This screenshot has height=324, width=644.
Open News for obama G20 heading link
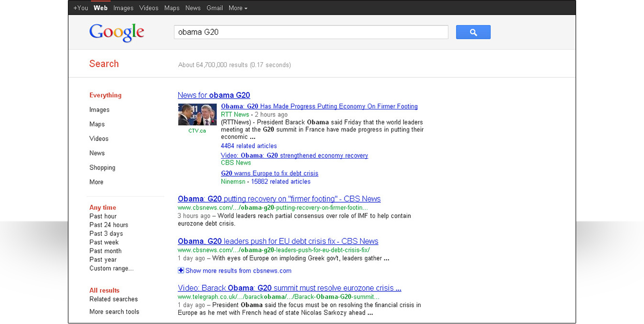point(213,95)
